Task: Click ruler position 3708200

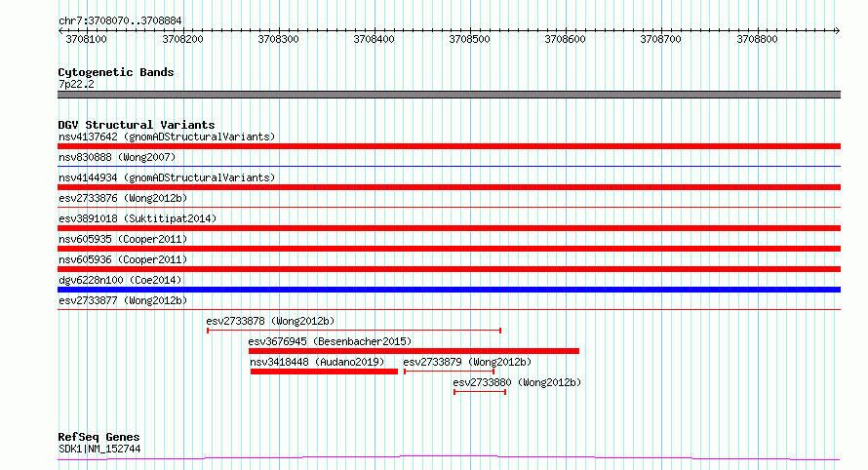Action: (x=182, y=39)
